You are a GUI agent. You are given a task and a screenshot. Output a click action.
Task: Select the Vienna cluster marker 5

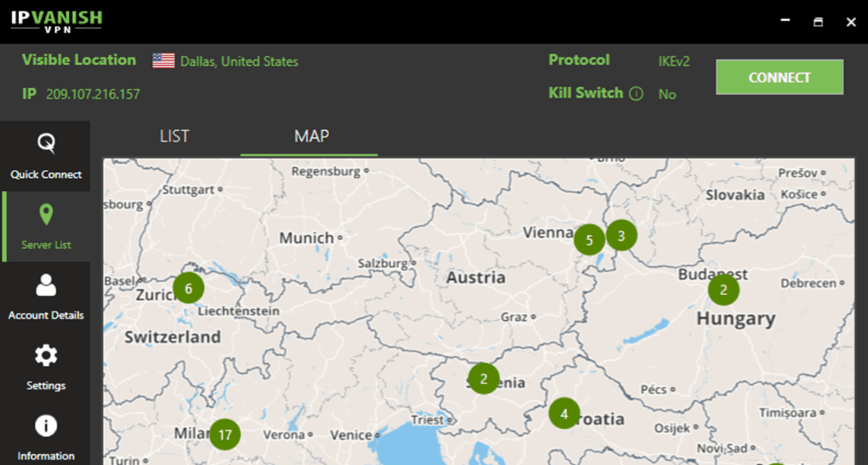(x=590, y=240)
